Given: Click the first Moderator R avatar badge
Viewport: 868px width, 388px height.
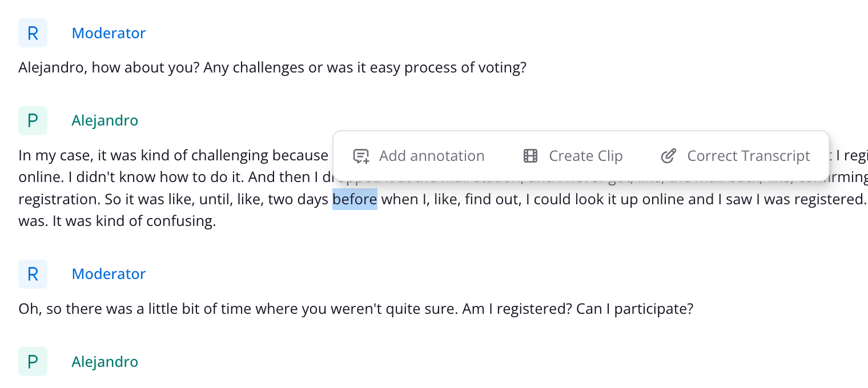Looking at the screenshot, I should click(x=33, y=33).
